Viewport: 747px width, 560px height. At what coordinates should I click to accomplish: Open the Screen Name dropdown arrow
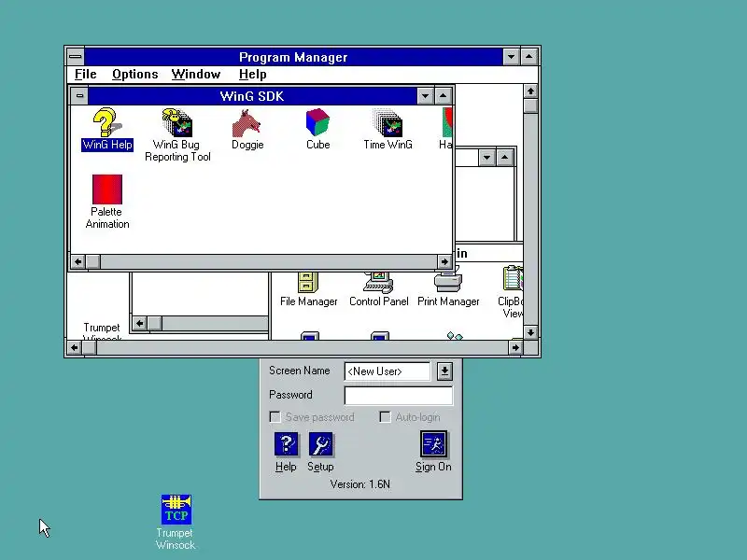(x=444, y=371)
